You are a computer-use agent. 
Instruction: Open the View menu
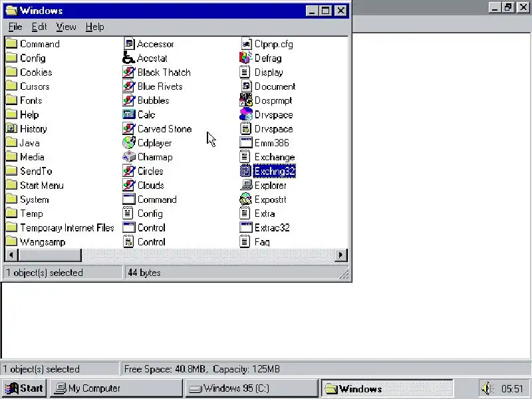click(x=66, y=27)
